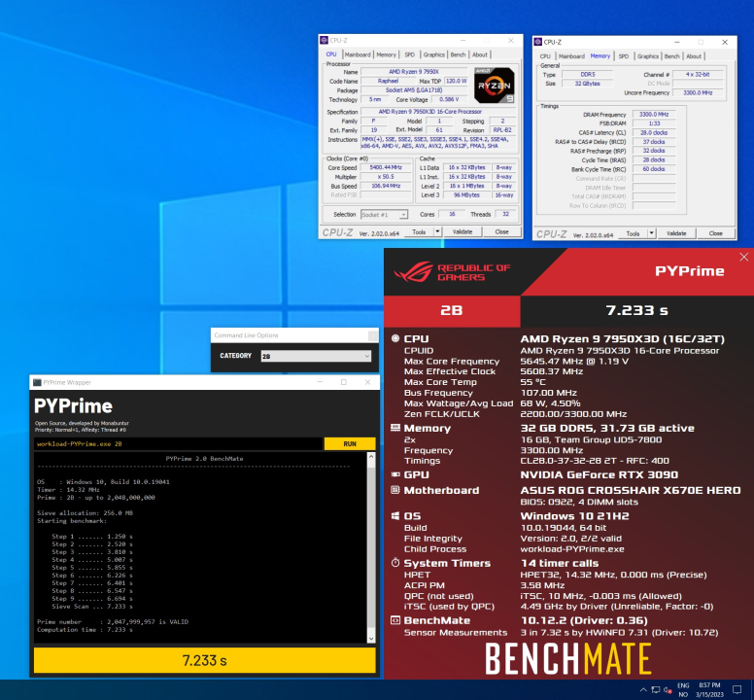The image size is (754, 700).
Task: Click Validate in left CPU-Z window
Action: (463, 232)
